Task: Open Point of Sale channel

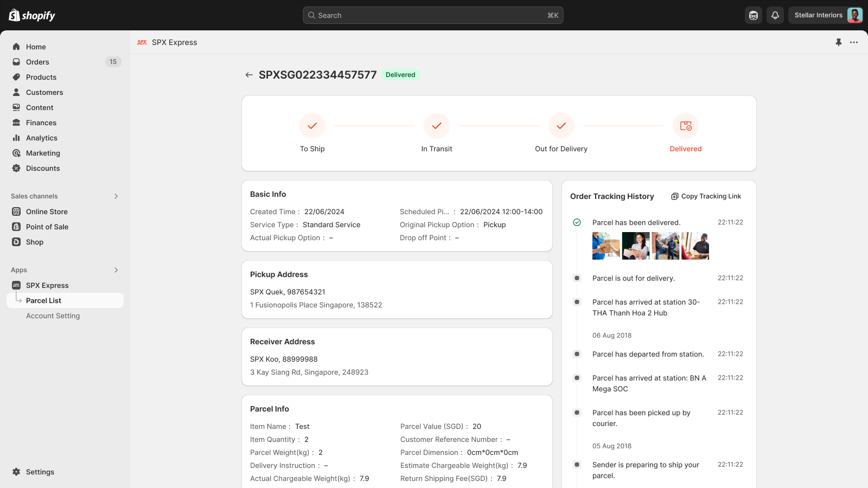Action: point(47,227)
